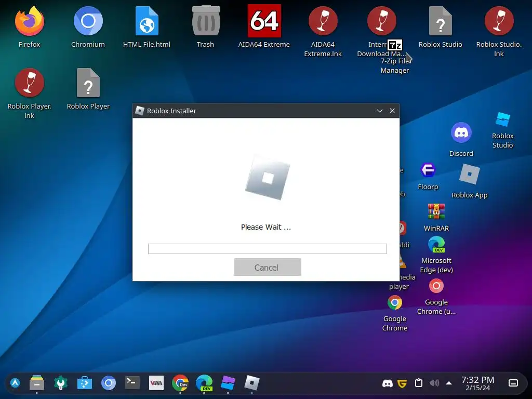The width and height of the screenshot is (532, 399).
Task: Open Roblox Studio from the taskbar
Action: point(228,383)
